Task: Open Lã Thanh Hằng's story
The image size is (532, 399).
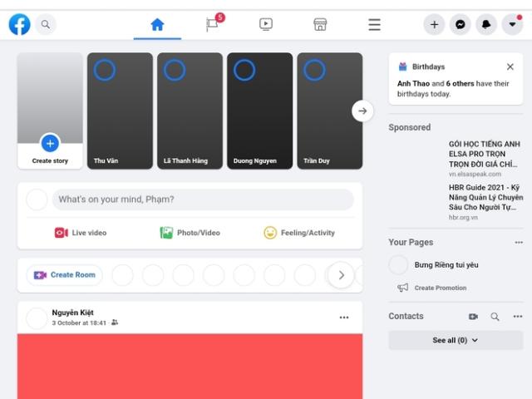Action: click(190, 111)
